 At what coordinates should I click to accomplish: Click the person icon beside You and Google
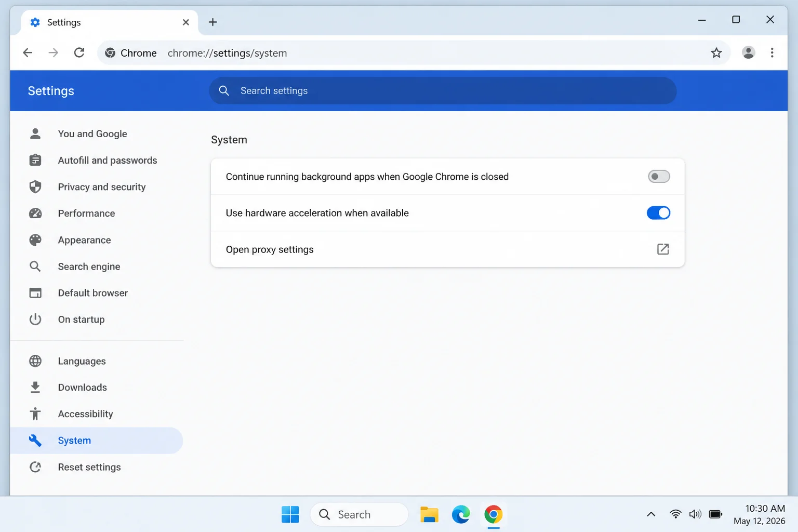pos(35,134)
